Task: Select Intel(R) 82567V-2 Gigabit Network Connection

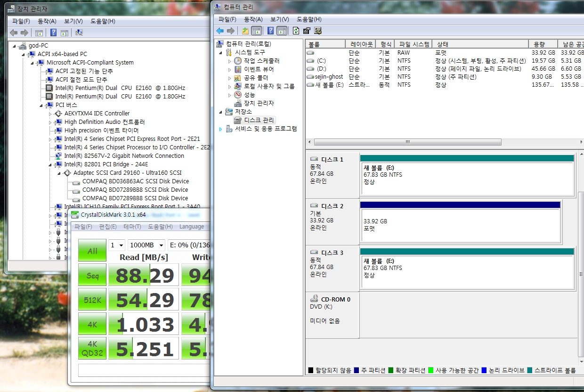Action: coord(124,156)
